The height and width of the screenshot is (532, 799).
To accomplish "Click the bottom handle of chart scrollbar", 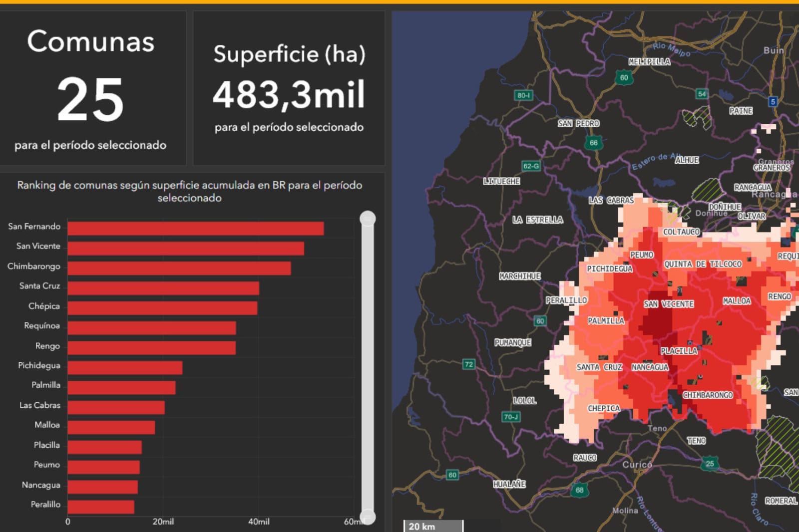I will 368,516.
